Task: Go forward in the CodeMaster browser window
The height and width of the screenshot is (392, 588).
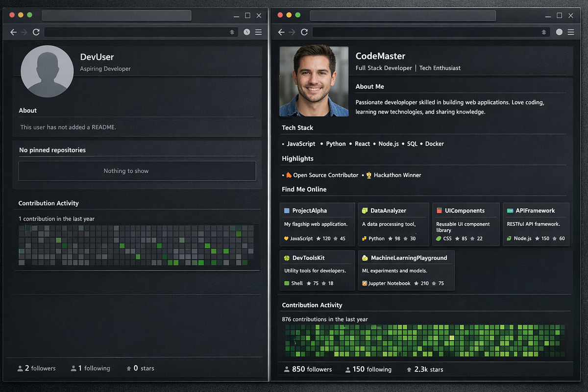Action: (292, 32)
